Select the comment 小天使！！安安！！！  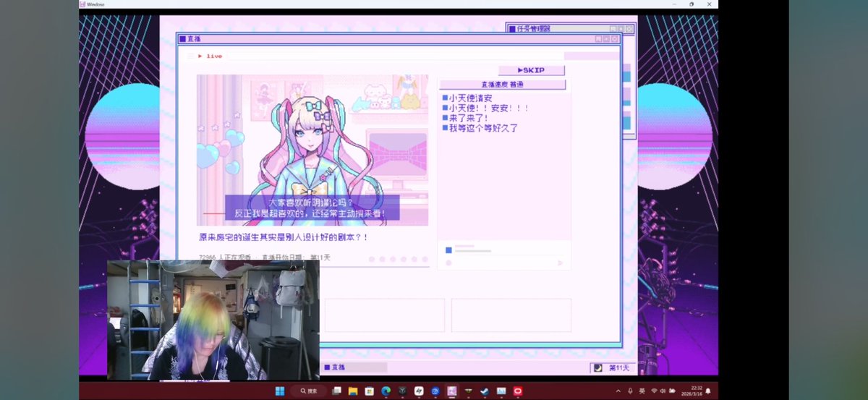coord(486,108)
